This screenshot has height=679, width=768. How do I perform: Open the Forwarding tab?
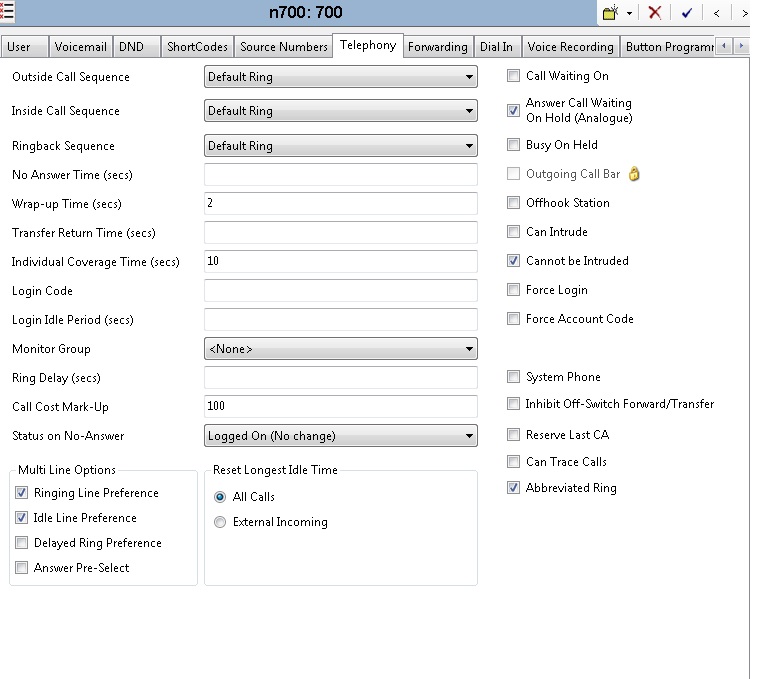[x=437, y=47]
